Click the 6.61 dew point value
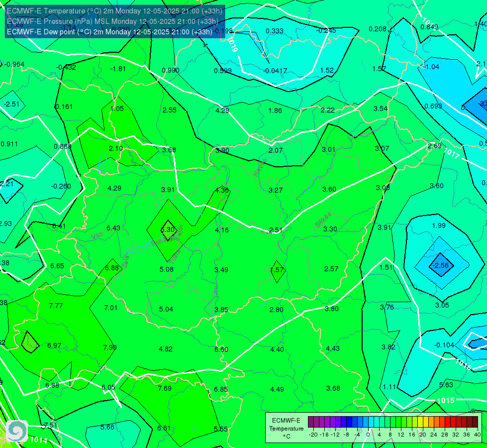The height and width of the screenshot is (448, 487). coord(164,428)
